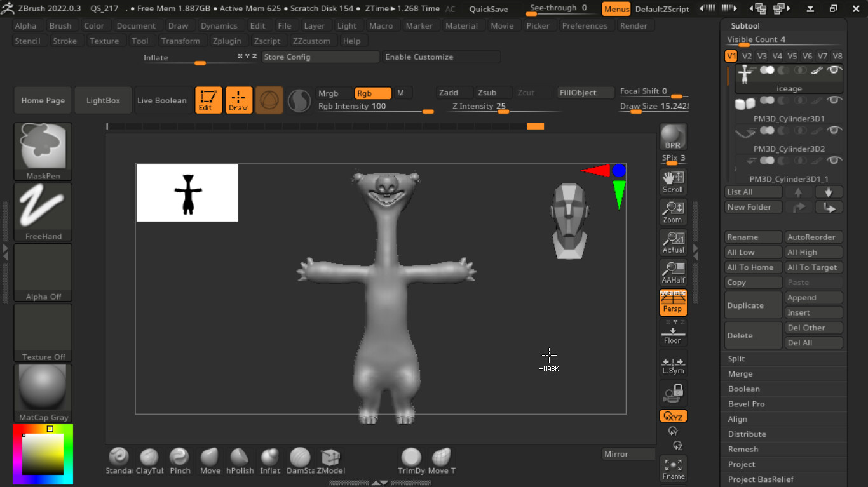Select the MaskPen brush
Screen dimensions: 868x487
tap(43, 146)
